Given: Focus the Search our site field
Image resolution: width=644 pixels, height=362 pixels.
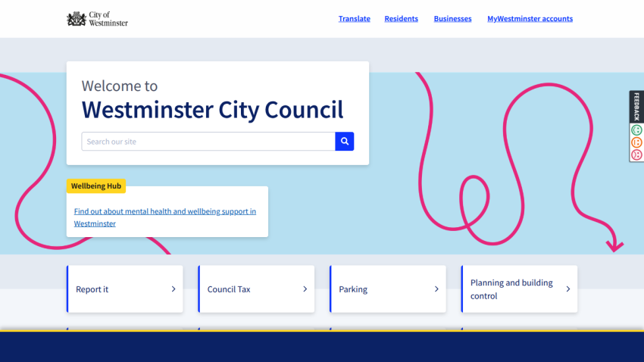Looking at the screenshot, I should pos(208,141).
